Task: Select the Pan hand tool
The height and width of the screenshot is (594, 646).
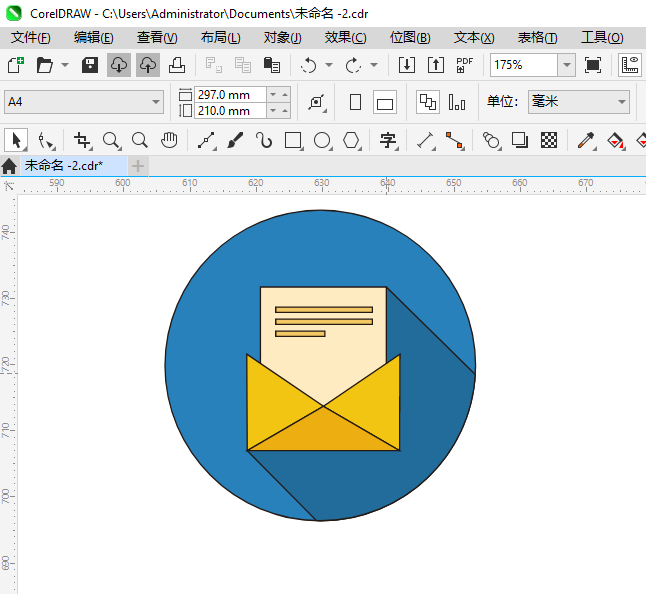Action: (169, 140)
